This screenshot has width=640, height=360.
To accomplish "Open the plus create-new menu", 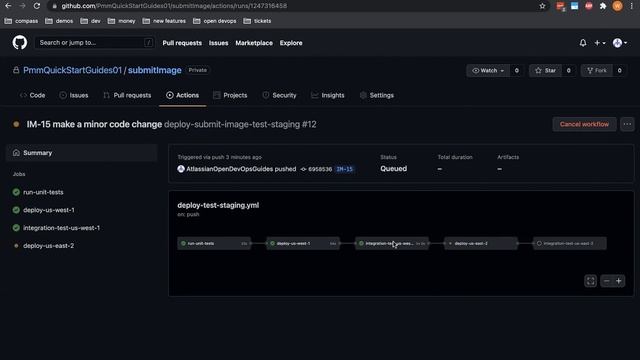I will click(x=600, y=43).
